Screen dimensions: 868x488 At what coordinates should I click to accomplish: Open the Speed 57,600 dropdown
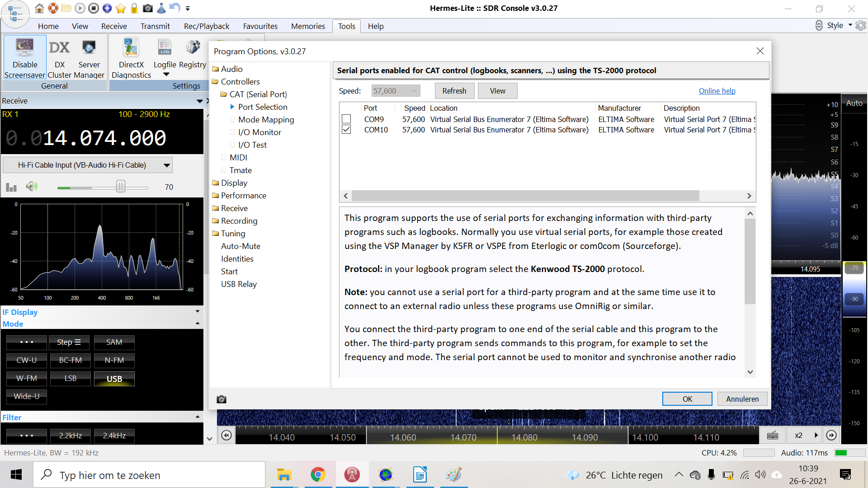(396, 91)
